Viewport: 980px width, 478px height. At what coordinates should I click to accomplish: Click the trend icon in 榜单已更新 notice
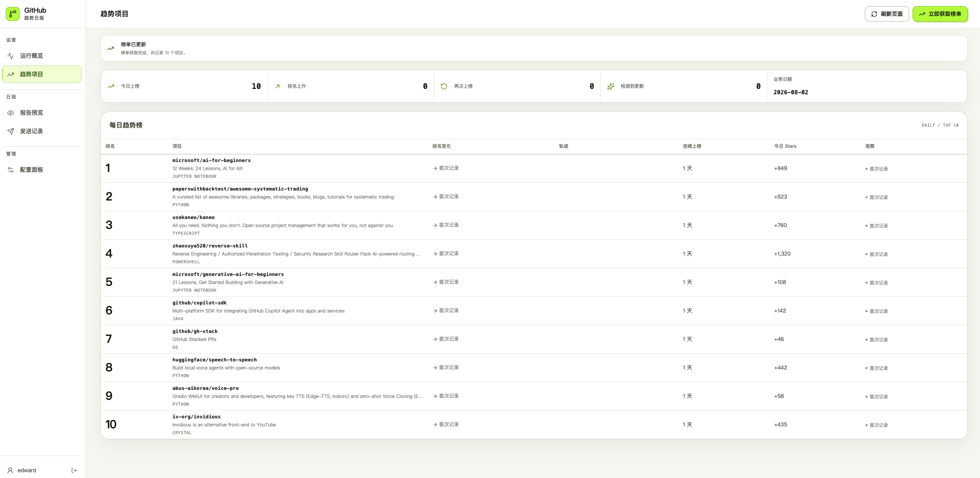pos(111,48)
